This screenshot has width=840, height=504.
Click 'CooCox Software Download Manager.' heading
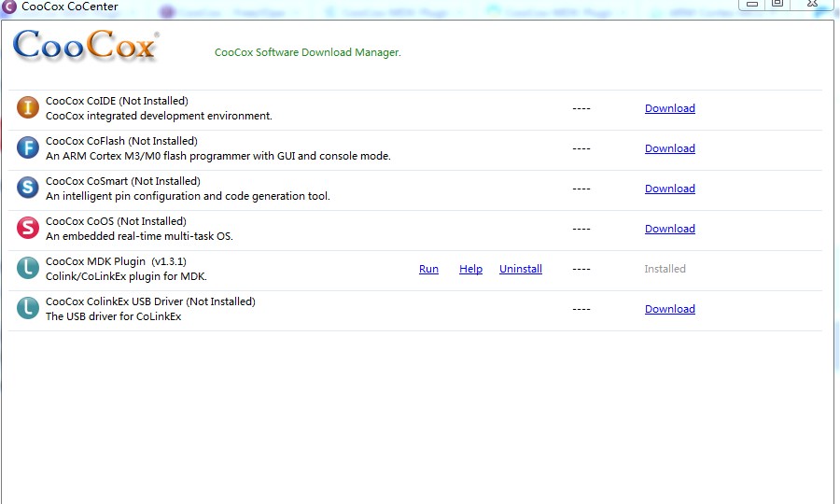[x=307, y=52]
